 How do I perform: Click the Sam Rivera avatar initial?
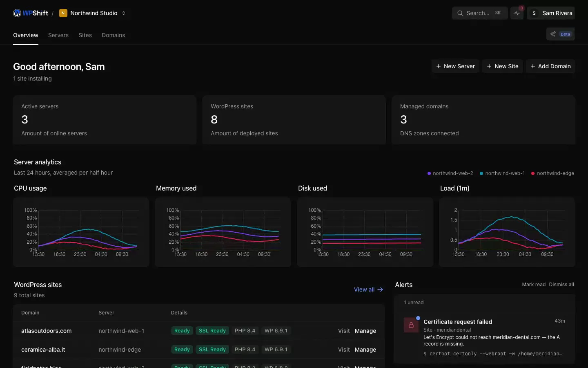tap(534, 13)
